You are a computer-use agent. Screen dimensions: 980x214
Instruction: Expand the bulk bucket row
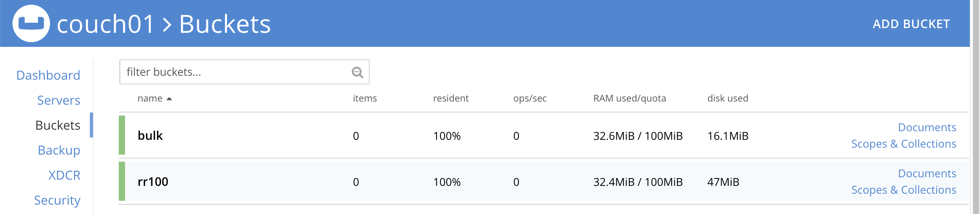tap(150, 136)
